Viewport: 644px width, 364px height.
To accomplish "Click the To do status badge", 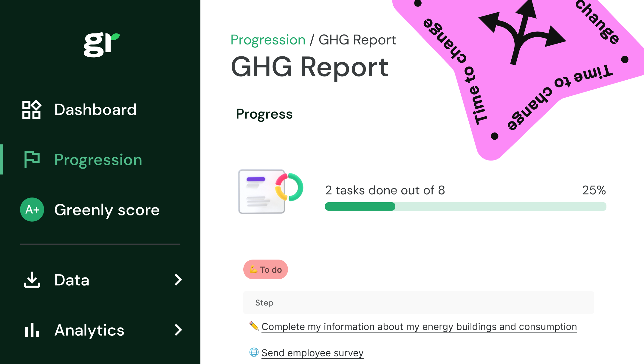I will tap(265, 269).
